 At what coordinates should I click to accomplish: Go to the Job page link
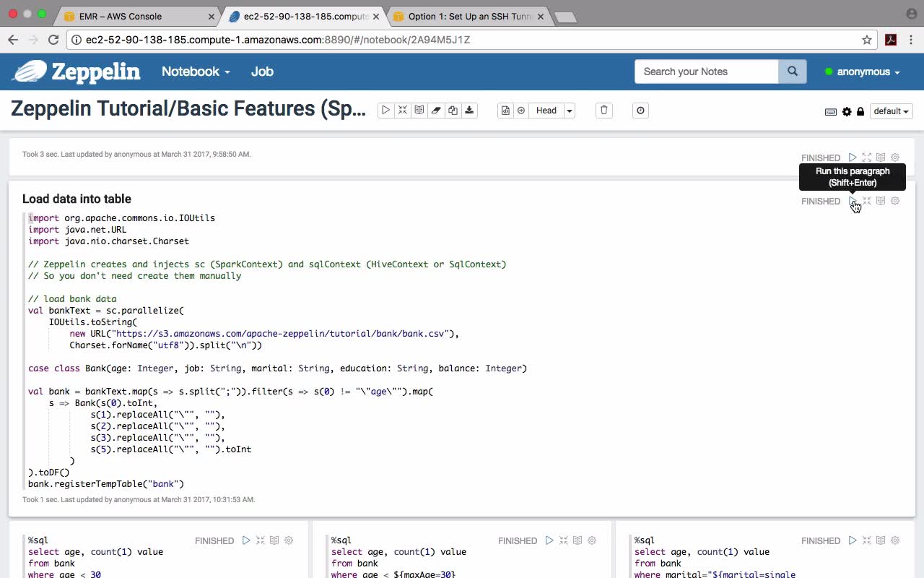(262, 72)
